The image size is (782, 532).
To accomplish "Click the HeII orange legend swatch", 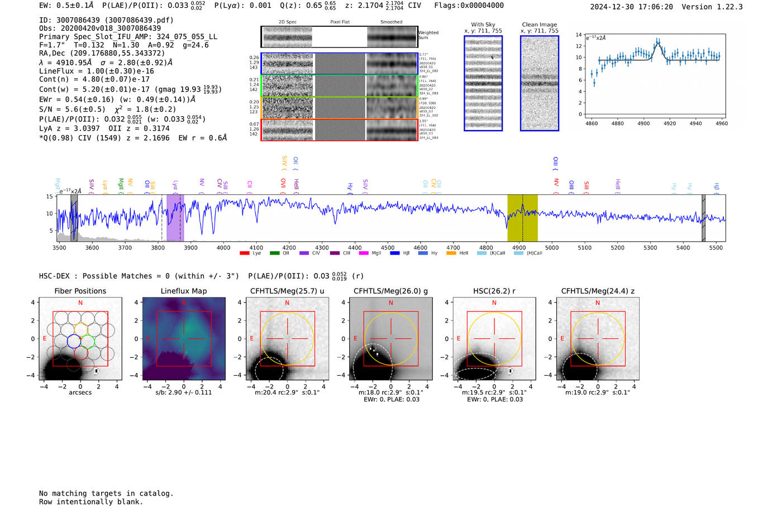I will [451, 253].
